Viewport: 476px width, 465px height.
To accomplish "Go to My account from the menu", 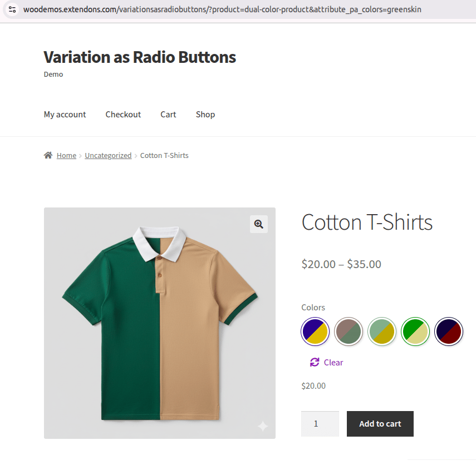I will [x=65, y=115].
